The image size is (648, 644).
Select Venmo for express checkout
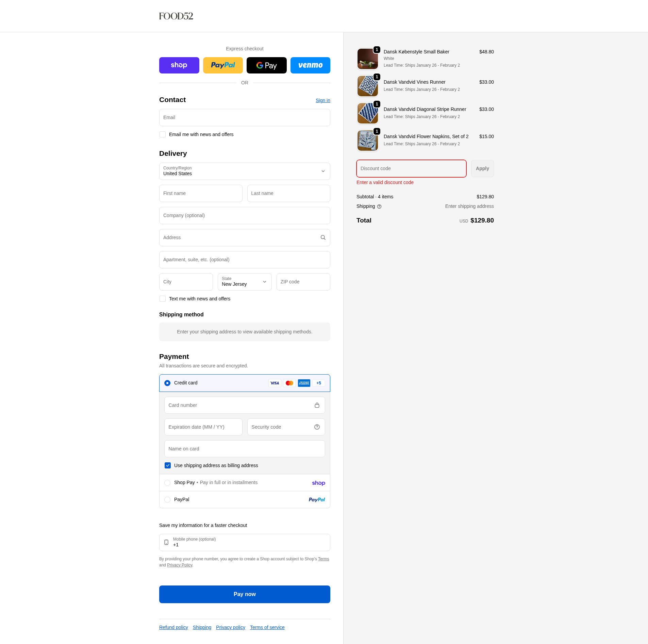[x=310, y=65]
